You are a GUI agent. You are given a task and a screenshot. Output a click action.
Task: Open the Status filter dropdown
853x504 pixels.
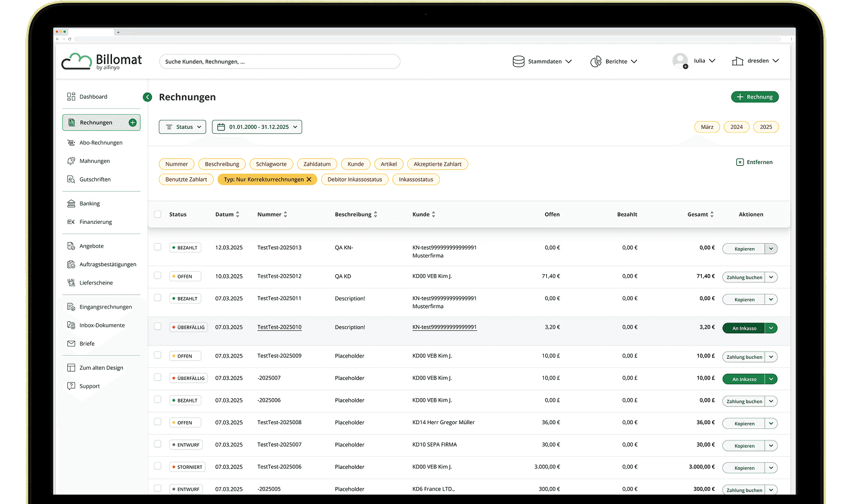183,127
